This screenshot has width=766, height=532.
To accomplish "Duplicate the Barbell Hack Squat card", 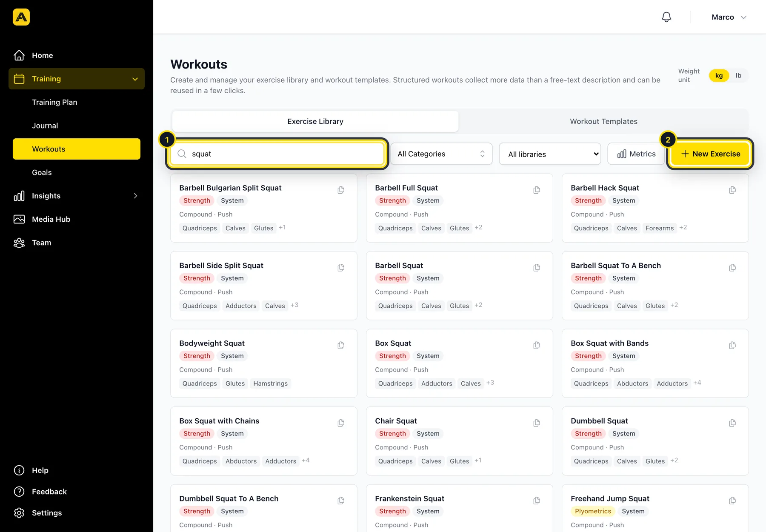I will (732, 190).
